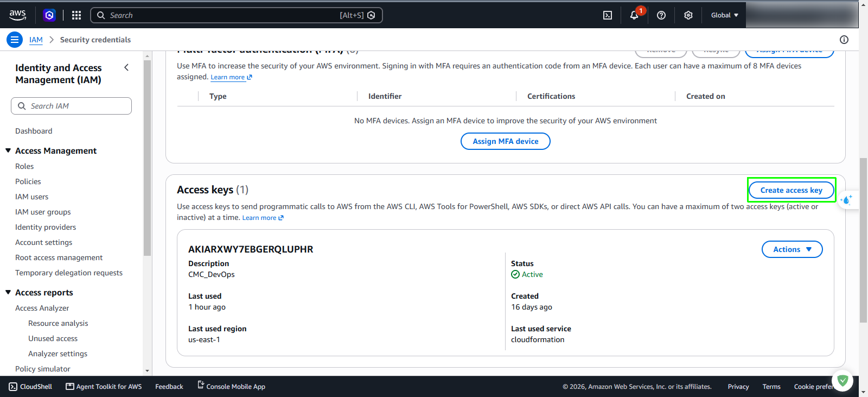Image resolution: width=868 pixels, height=397 pixels.
Task: Open the Global region dropdown
Action: click(725, 15)
